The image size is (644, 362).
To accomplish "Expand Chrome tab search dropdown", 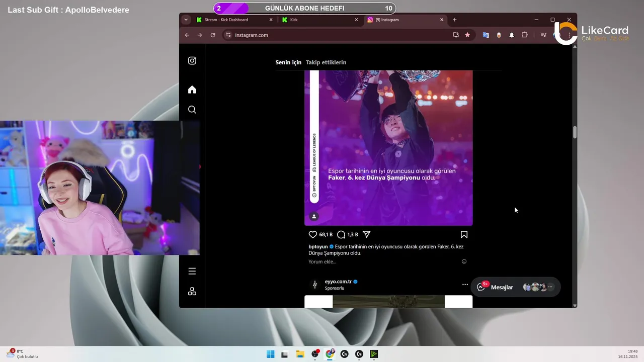I will click(x=186, y=20).
